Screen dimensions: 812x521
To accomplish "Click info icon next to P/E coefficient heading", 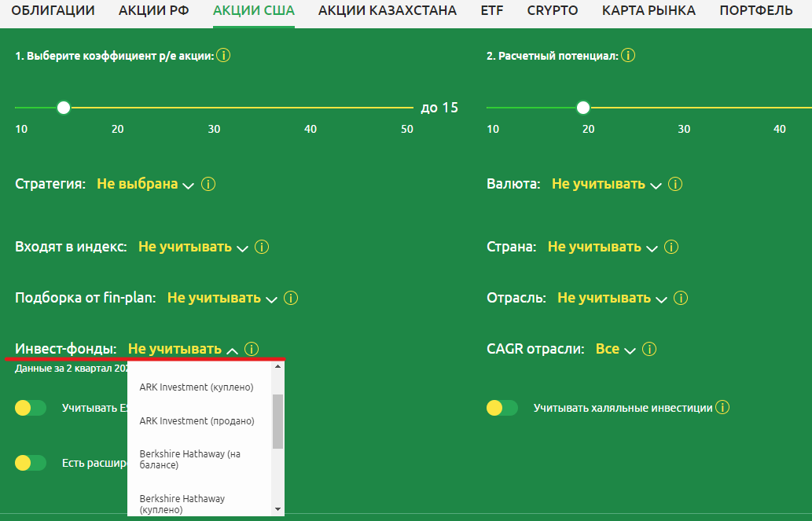I will point(223,56).
